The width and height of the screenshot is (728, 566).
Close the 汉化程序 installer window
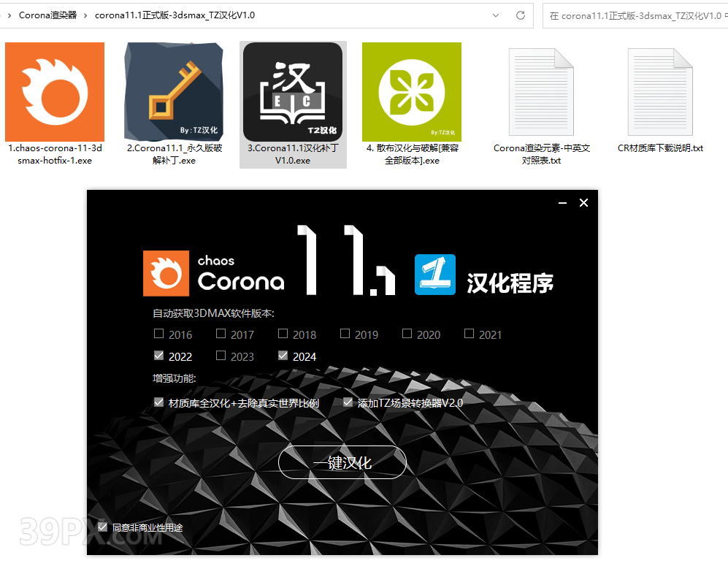tap(583, 203)
